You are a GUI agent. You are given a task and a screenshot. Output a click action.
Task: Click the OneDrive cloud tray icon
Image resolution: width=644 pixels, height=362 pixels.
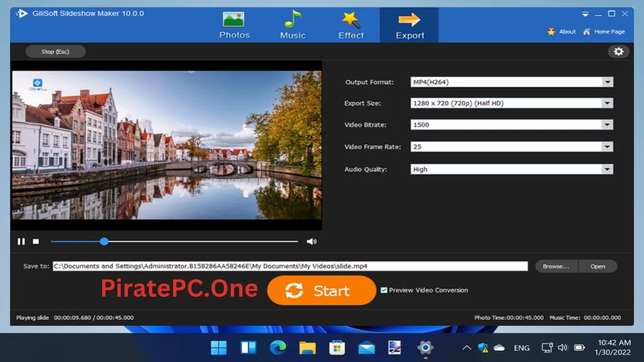pyautogui.click(x=499, y=347)
